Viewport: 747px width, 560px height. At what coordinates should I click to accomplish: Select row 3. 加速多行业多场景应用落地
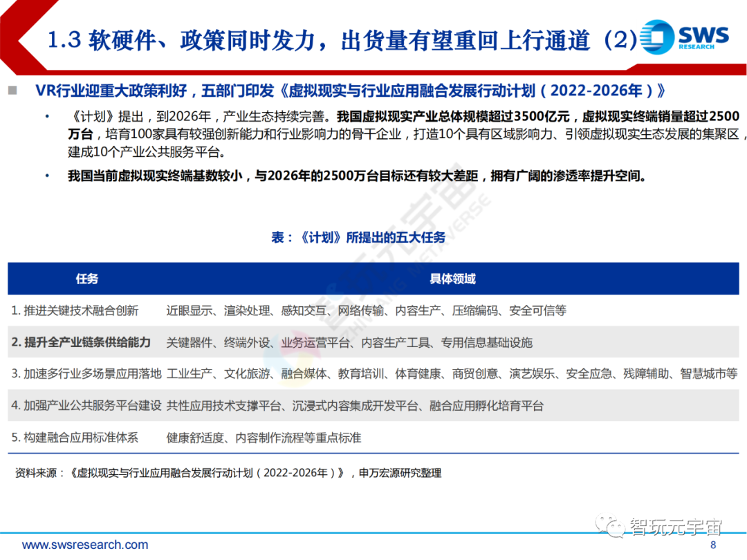[373, 374]
